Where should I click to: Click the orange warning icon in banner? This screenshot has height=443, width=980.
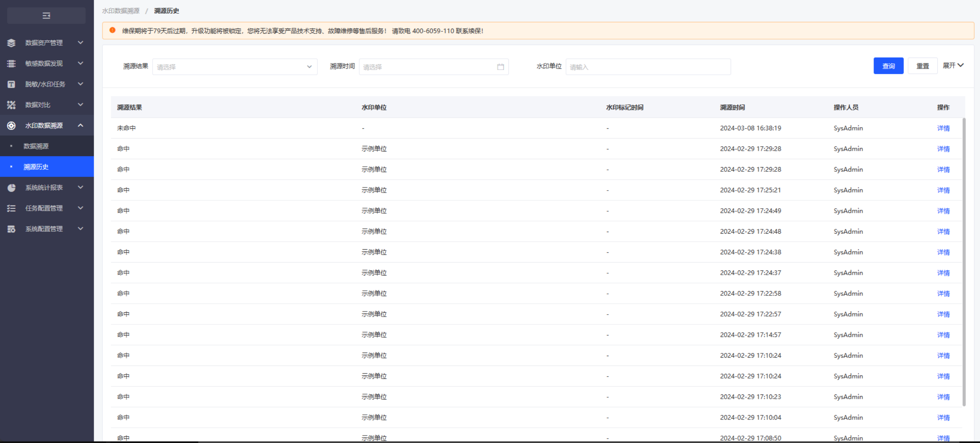point(112,31)
